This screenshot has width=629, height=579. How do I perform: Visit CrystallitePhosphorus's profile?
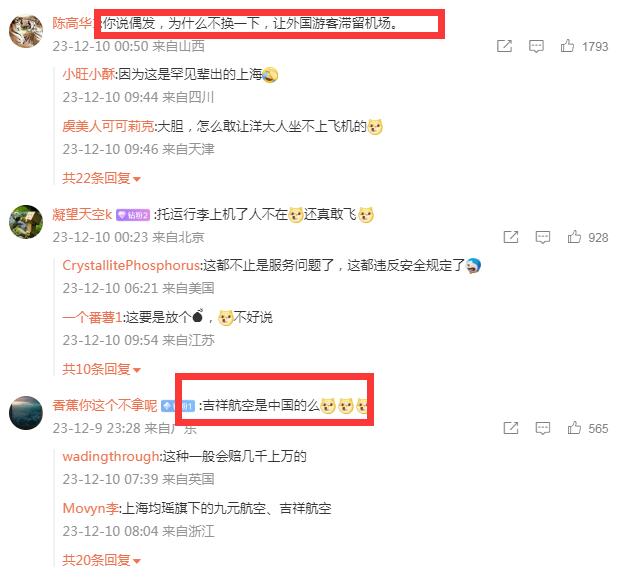pos(131,265)
